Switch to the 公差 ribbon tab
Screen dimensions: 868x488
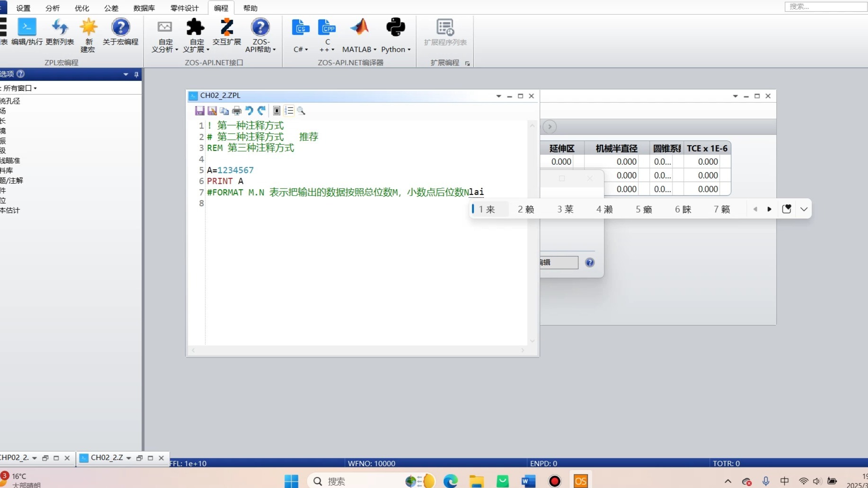[111, 8]
